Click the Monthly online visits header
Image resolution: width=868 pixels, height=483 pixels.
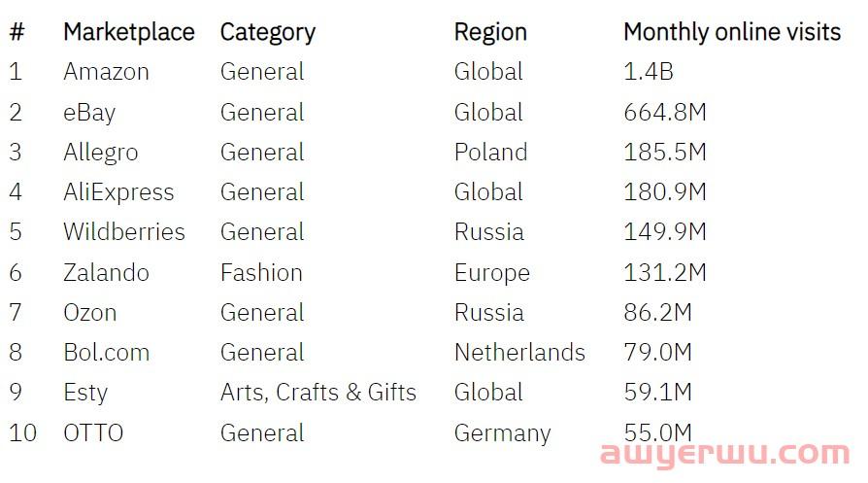[731, 32]
